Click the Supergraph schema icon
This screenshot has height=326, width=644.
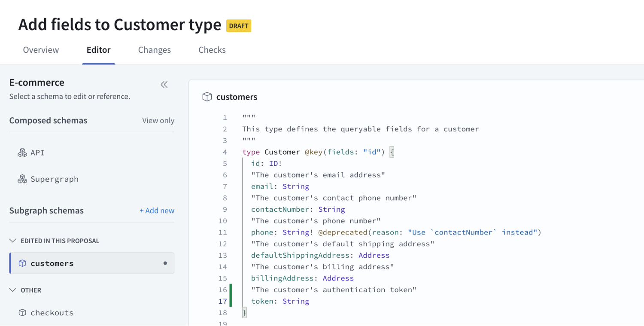22,179
